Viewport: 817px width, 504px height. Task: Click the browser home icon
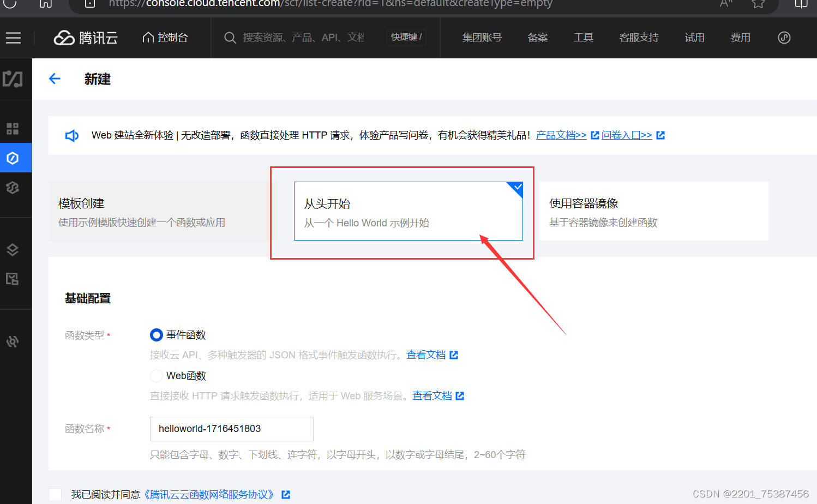tap(46, 4)
